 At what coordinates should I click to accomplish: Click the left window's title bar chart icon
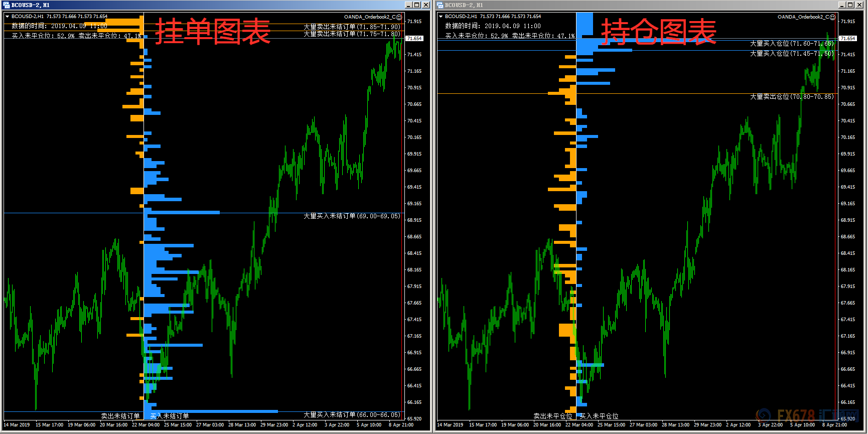[7, 5]
